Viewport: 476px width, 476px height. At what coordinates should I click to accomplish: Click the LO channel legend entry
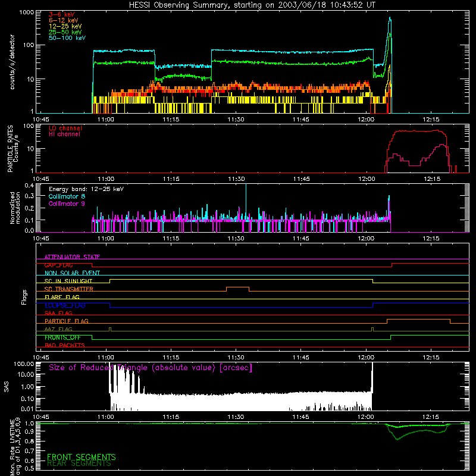(65, 129)
